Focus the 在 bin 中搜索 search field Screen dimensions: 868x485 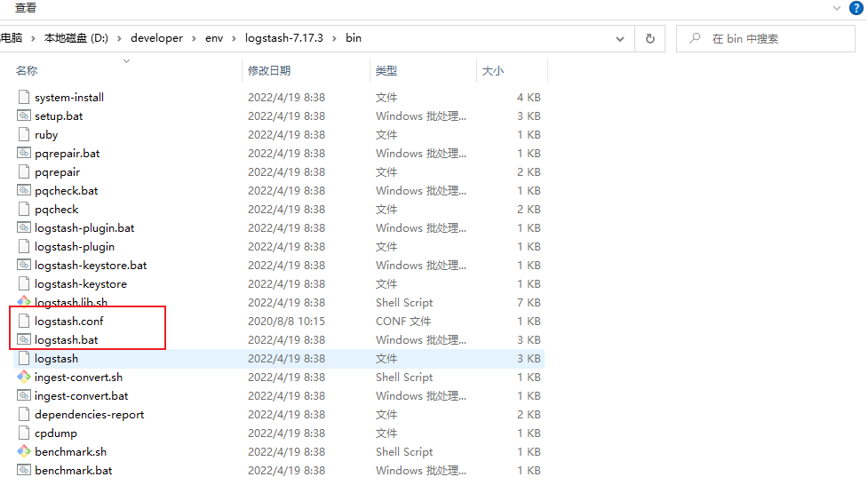pyautogui.click(x=766, y=39)
